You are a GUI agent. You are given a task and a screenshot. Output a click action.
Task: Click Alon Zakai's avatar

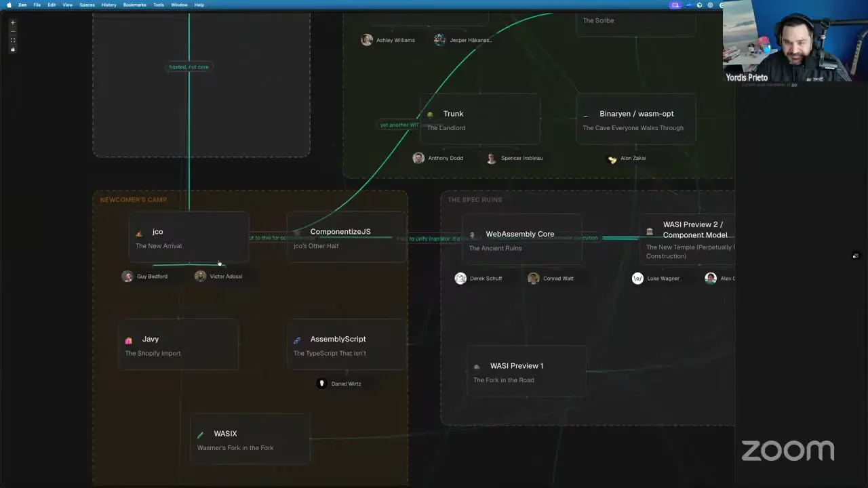(x=612, y=159)
